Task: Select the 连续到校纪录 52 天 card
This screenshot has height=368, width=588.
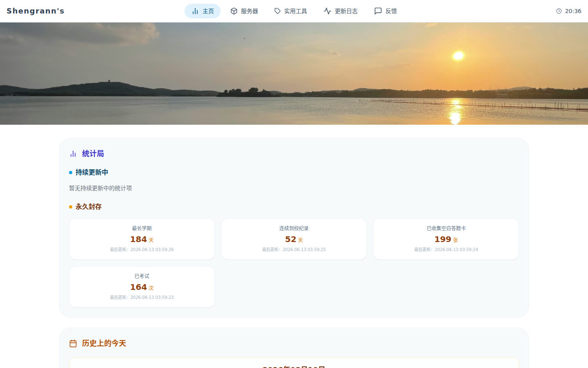Action: tap(294, 239)
